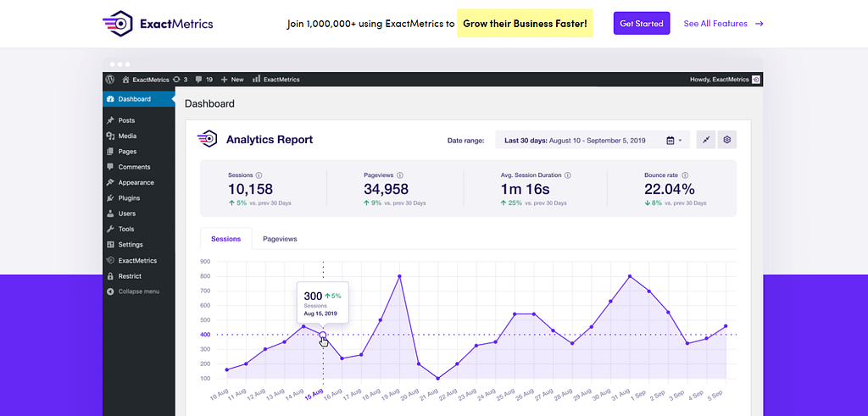Open the ExactMetrics site home icon
This screenshot has height=416, width=868.
coord(126,79)
